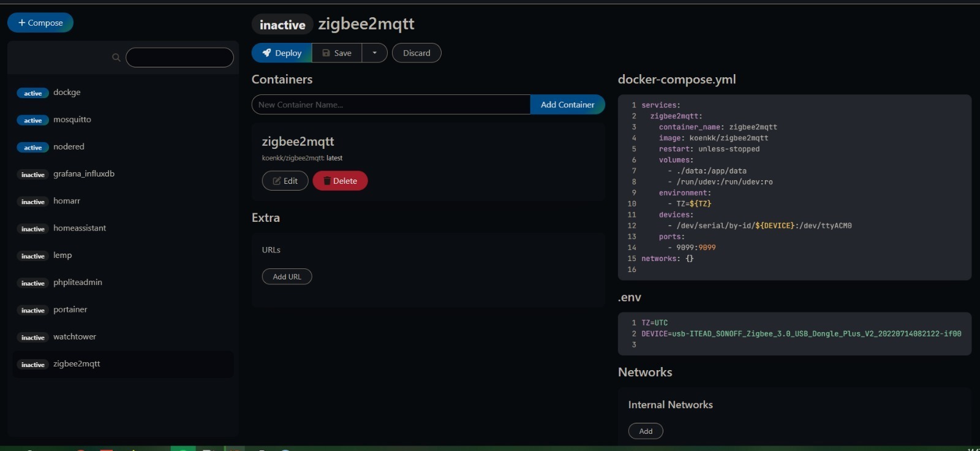The image size is (980, 451).
Task: Click the search magnifier icon in sidebar
Action: click(116, 58)
